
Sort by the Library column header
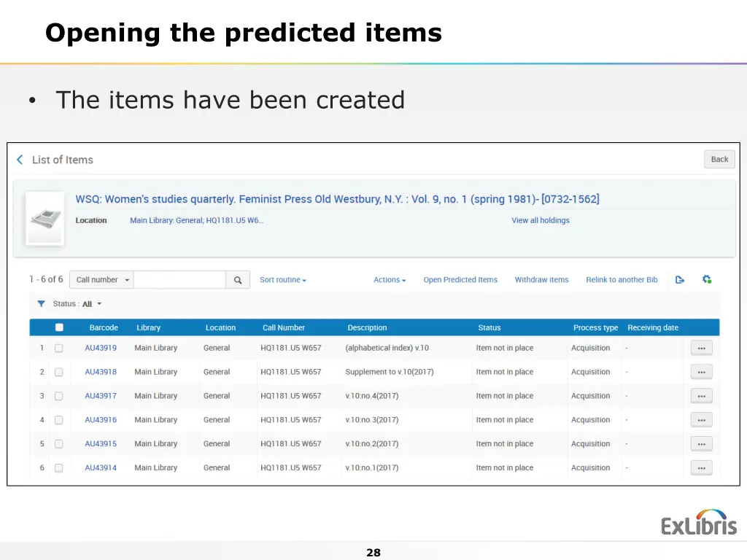[149, 327]
